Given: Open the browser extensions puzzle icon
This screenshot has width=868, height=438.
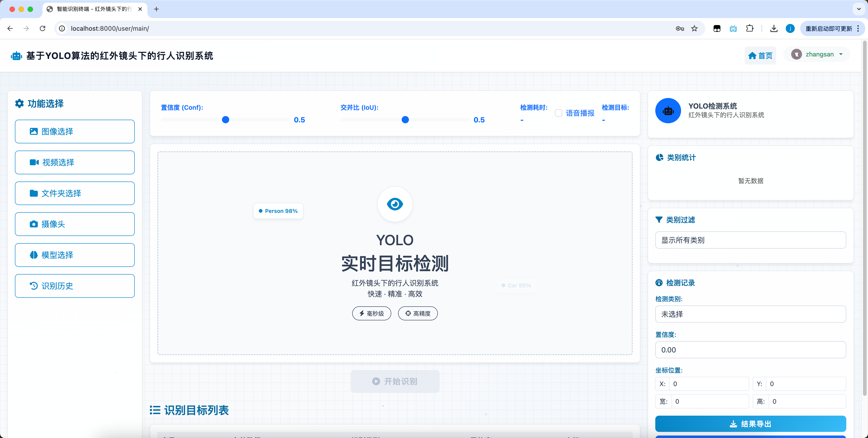Looking at the screenshot, I should [749, 29].
